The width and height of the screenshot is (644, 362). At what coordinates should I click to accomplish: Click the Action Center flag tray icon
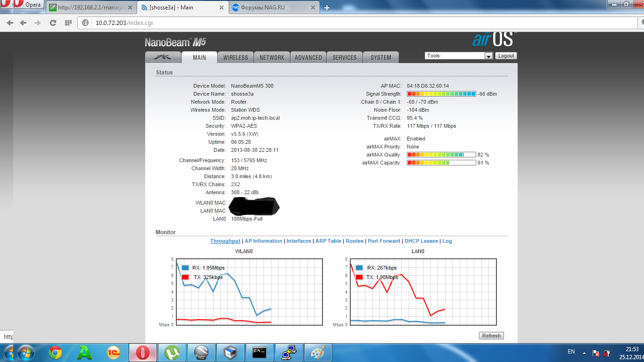tap(596, 353)
